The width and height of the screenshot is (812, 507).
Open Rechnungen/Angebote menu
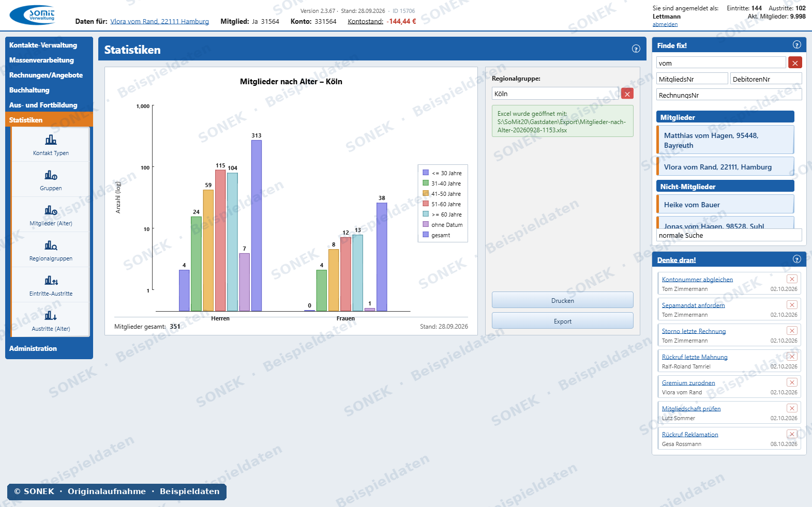(49, 75)
